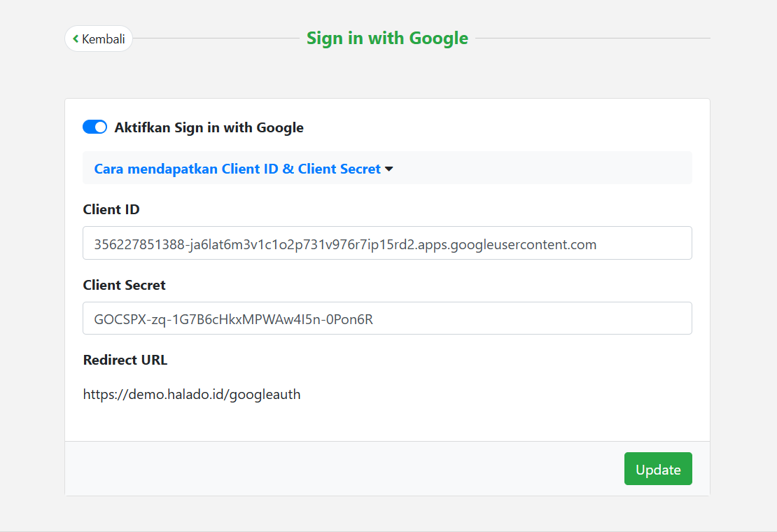Click the back chevron icon beside Kembali
This screenshot has width=777, height=532.
point(76,39)
